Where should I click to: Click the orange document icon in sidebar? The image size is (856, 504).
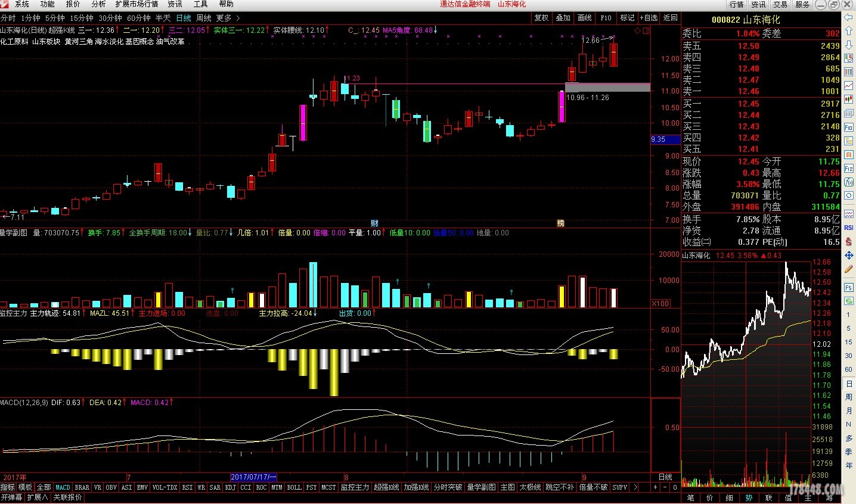(849, 155)
